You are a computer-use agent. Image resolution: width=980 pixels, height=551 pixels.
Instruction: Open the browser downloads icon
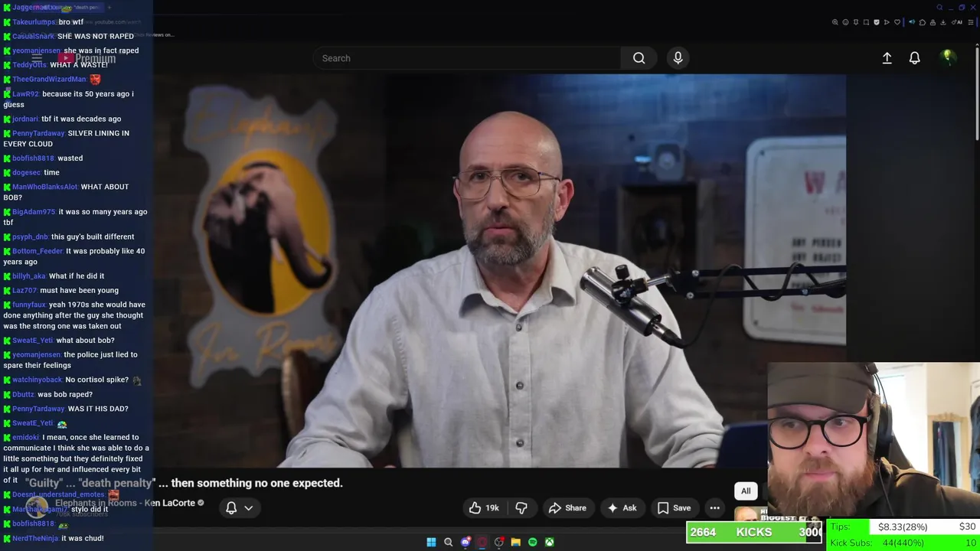[942, 22]
